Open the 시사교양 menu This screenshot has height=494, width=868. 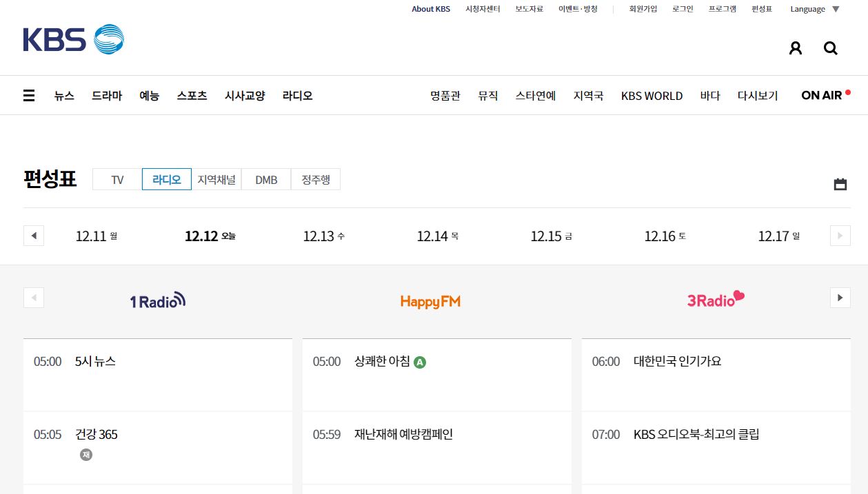pyautogui.click(x=245, y=96)
